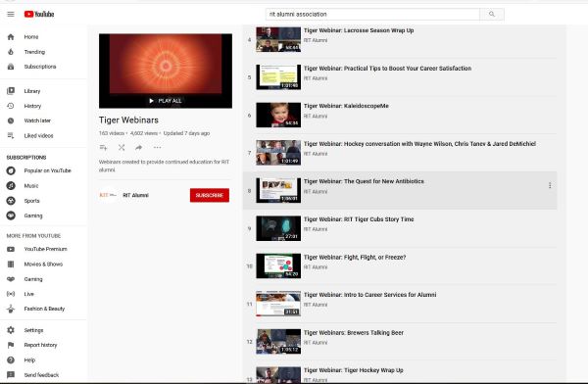Image resolution: width=588 pixels, height=384 pixels.
Task: Click the red Subscribe button
Action: click(210, 195)
